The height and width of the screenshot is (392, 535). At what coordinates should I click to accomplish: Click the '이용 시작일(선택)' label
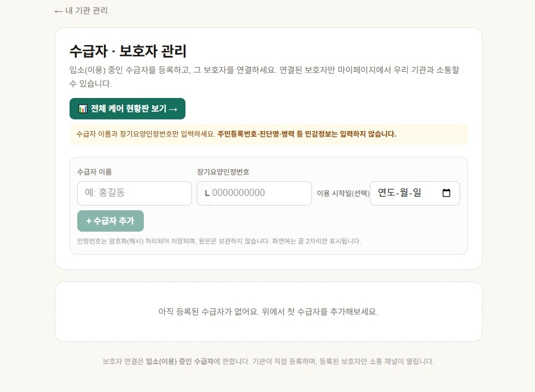click(343, 193)
